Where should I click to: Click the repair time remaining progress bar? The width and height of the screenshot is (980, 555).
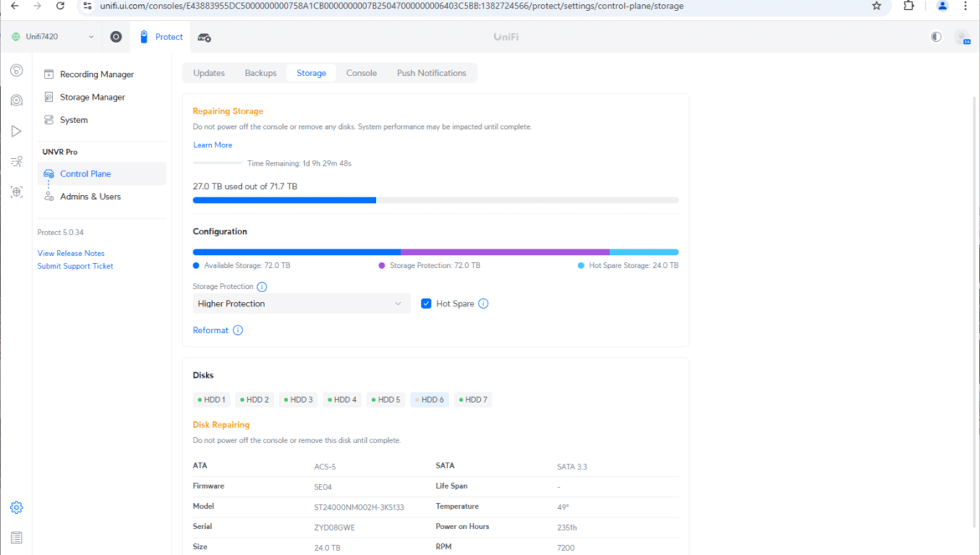point(218,163)
